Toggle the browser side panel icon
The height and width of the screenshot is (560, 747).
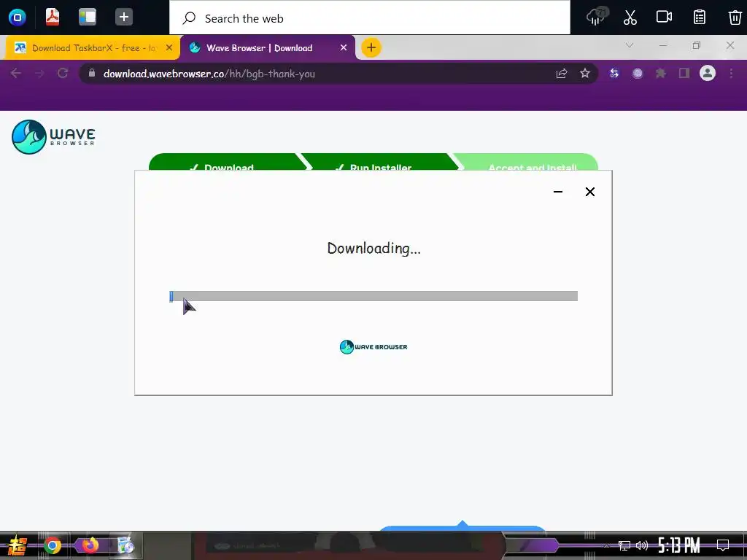click(x=684, y=74)
